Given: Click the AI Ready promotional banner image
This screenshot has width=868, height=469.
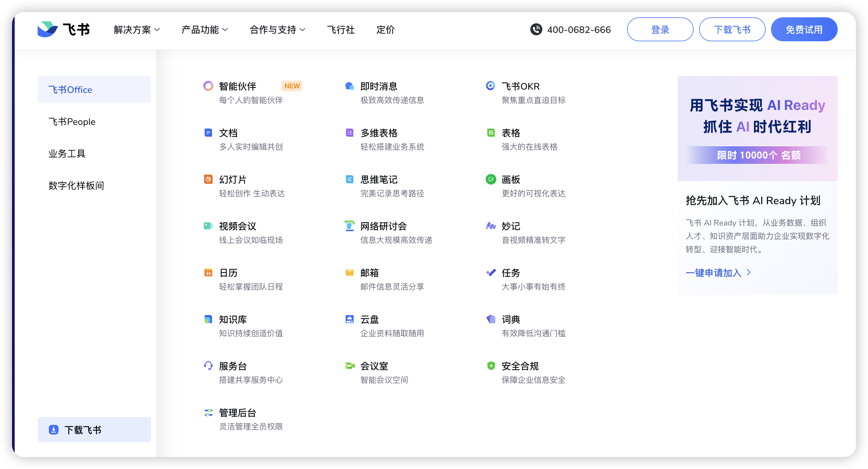Looking at the screenshot, I should 757,129.
